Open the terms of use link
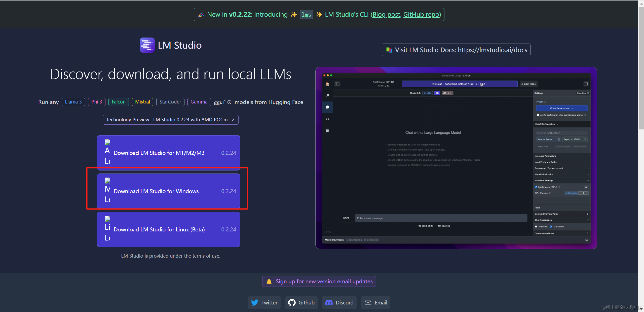The height and width of the screenshot is (312, 644). tap(206, 256)
